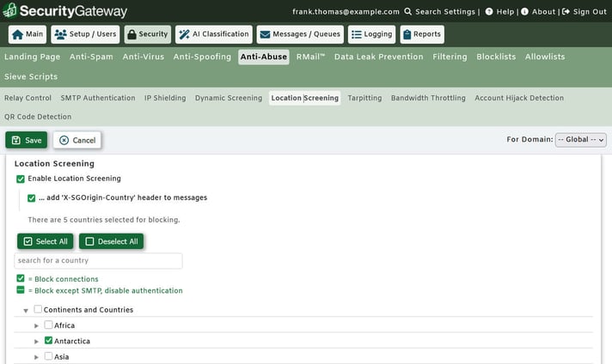
Task: Open the Anti-Spam menu
Action: (91, 57)
